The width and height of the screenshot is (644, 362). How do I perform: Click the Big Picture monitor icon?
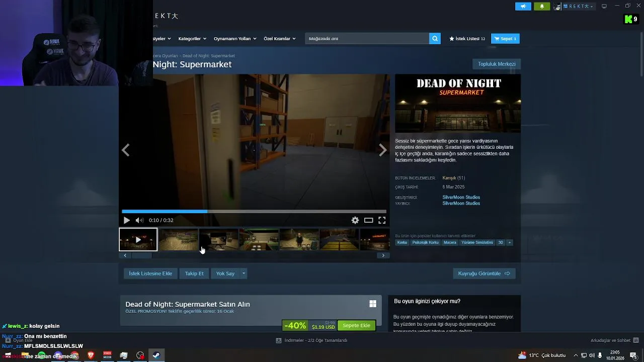(x=604, y=6)
